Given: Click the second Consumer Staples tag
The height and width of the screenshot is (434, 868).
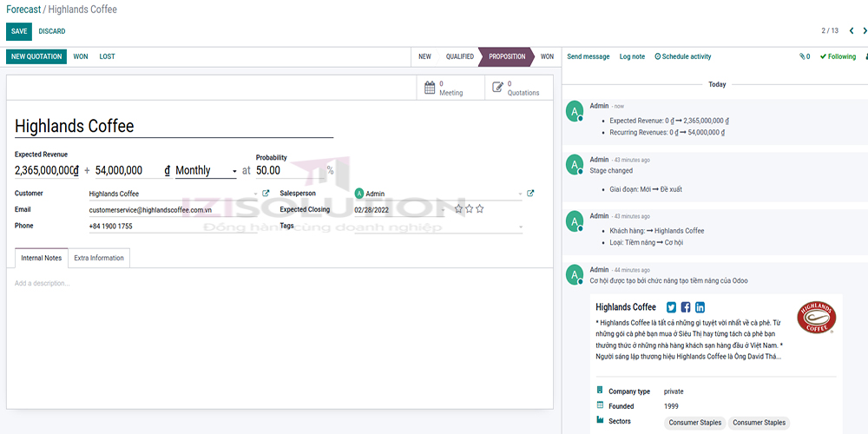Looking at the screenshot, I should click(x=759, y=423).
